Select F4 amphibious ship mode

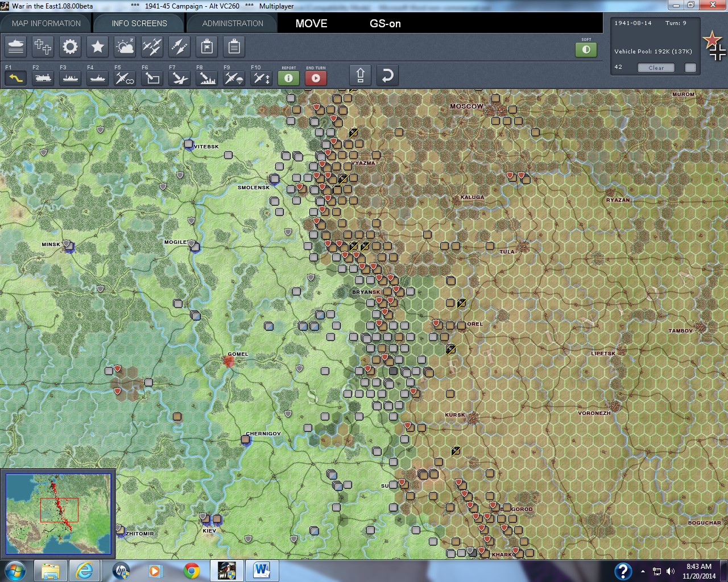tap(98, 78)
